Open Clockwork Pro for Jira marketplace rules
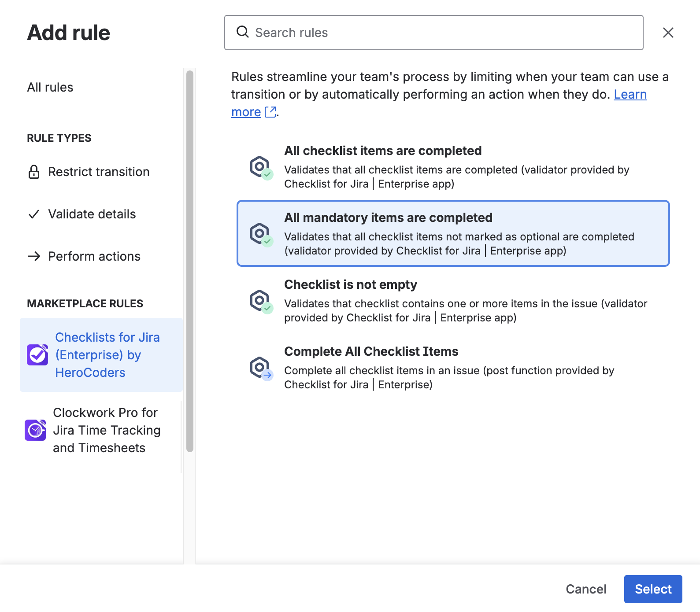This screenshot has height=612, width=700. coord(106,430)
